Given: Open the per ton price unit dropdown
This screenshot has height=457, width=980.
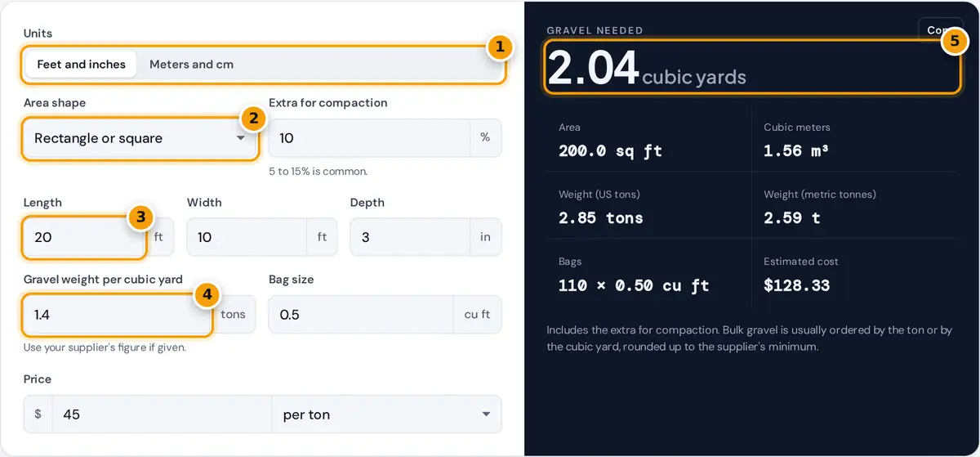Looking at the screenshot, I should (x=386, y=414).
